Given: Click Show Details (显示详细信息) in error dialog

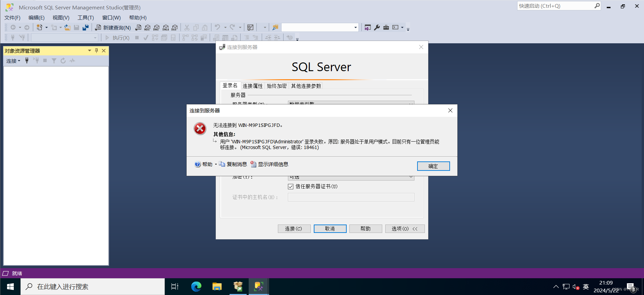Looking at the screenshot, I should (x=269, y=164).
